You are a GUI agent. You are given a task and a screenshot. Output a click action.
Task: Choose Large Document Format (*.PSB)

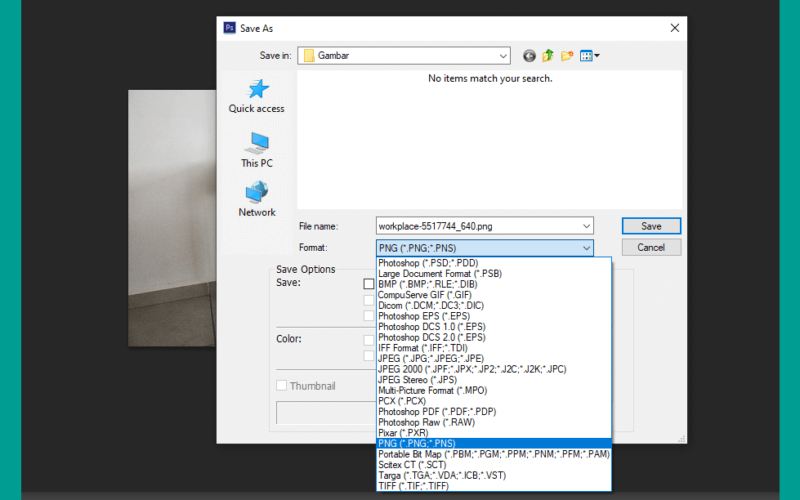(x=493, y=273)
